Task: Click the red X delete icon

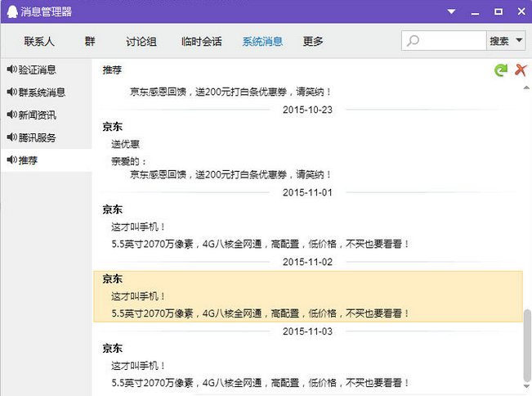Action: [x=521, y=70]
